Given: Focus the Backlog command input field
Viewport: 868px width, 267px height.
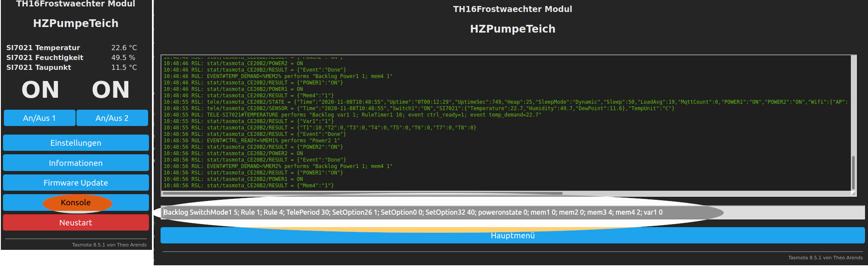Looking at the screenshot, I should [513, 213].
